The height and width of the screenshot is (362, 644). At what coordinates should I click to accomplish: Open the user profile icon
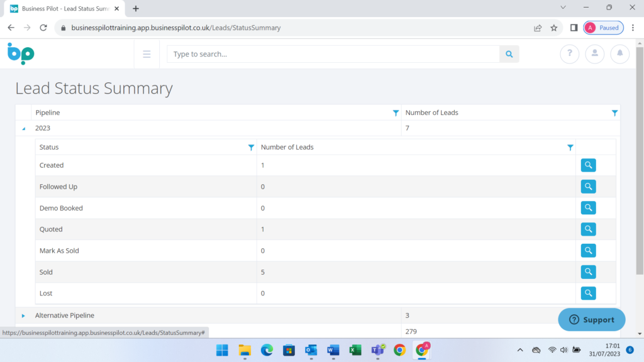[594, 54]
